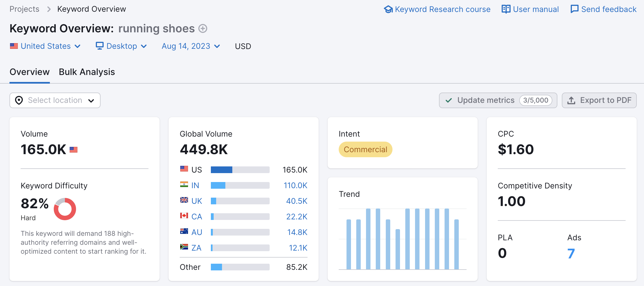Click the graduation cap course icon

click(x=388, y=9)
